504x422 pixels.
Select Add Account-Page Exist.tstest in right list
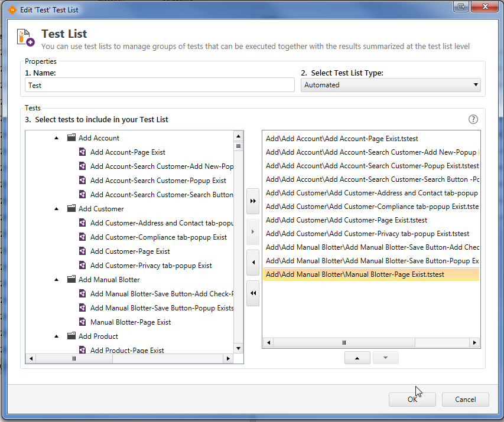342,139
